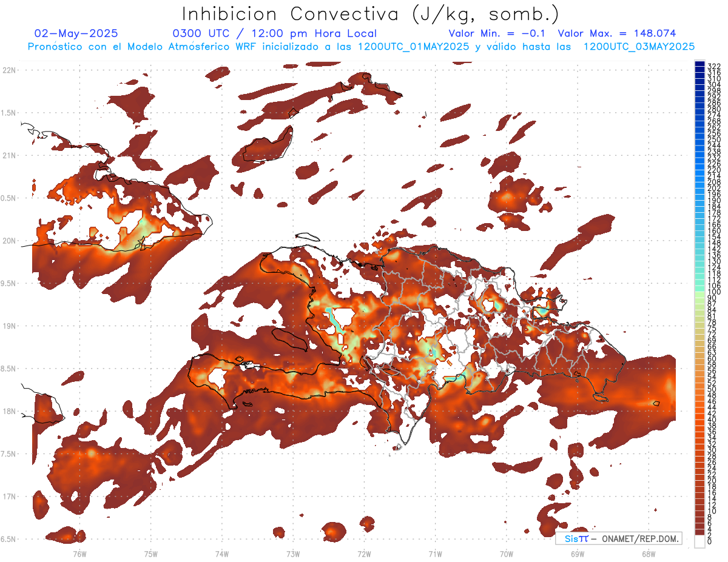
Task: Click the '0.5N' latitude axis label
Action: click(x=9, y=198)
